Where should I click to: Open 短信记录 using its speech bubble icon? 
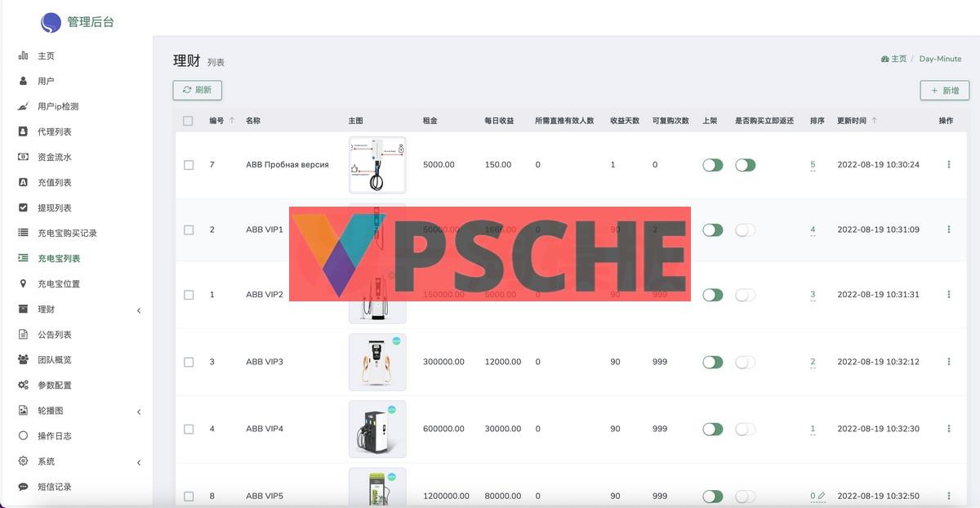[22, 486]
